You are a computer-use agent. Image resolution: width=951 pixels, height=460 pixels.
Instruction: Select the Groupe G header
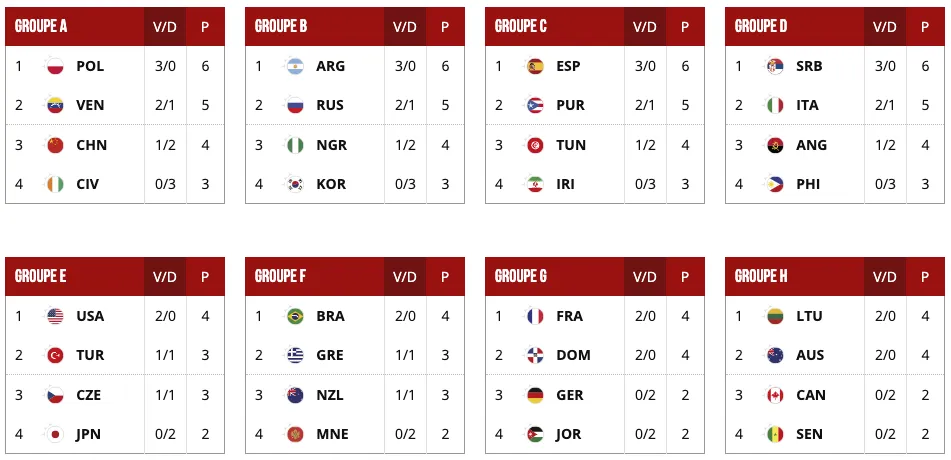521,276
